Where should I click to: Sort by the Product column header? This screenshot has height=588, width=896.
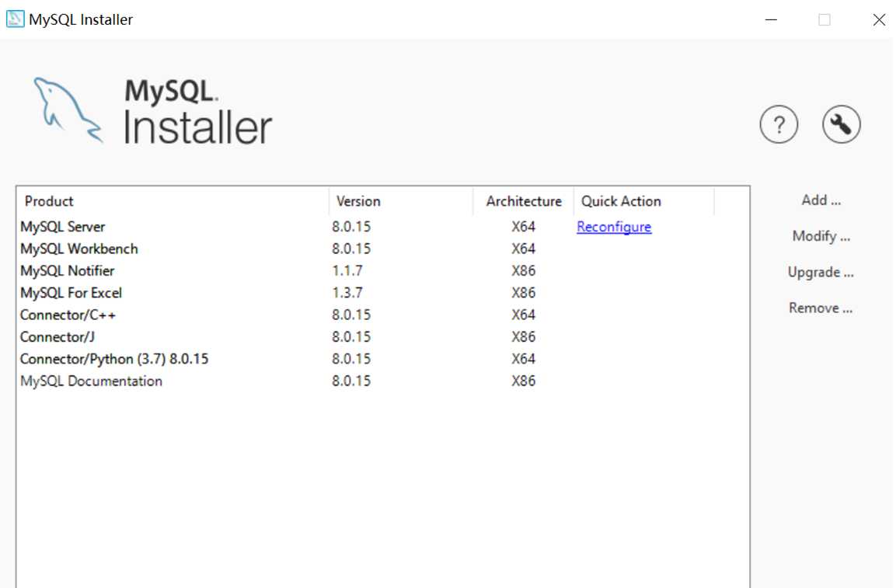173,201
